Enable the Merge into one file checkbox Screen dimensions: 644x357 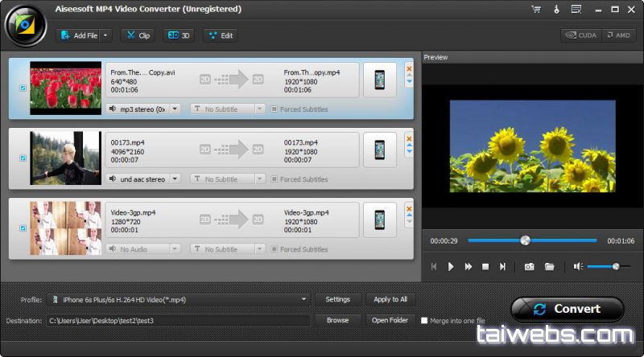coord(424,320)
